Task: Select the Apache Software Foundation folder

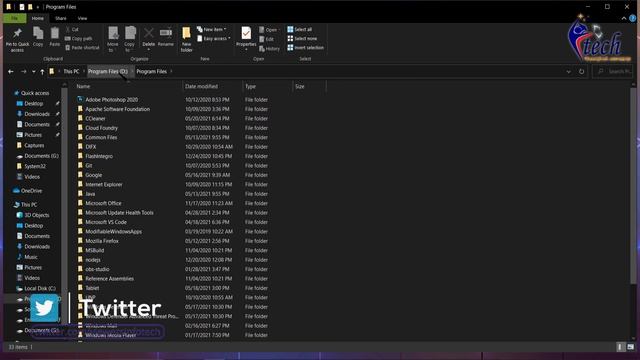Action: click(118, 109)
